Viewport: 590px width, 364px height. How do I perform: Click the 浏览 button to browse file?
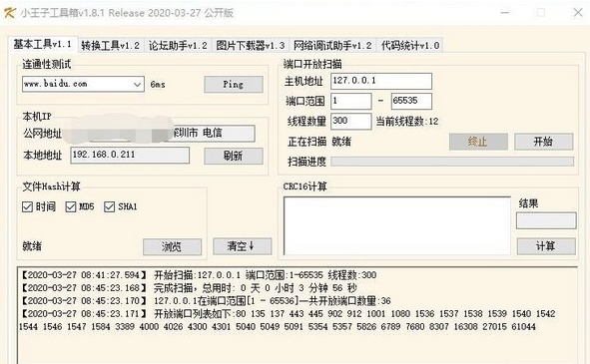click(x=172, y=246)
